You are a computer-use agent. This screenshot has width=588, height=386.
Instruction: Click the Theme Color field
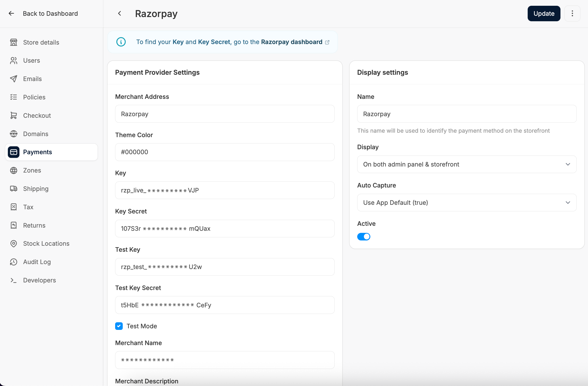[225, 152]
